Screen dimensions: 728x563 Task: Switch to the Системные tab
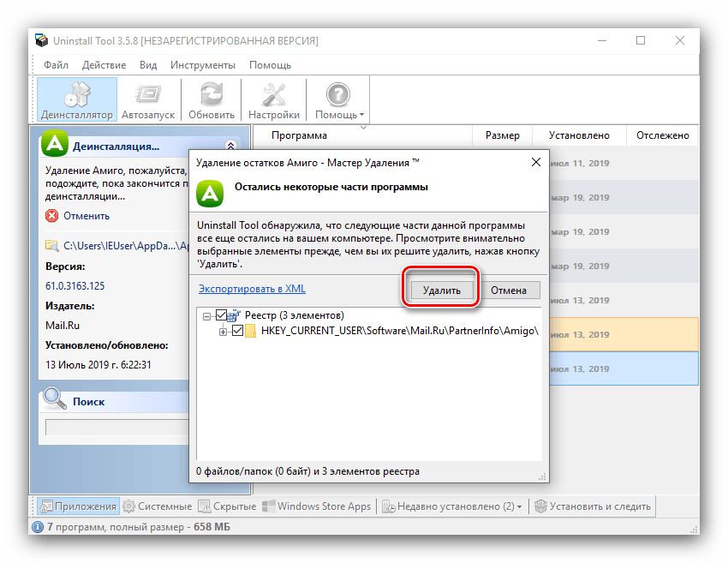tap(158, 506)
